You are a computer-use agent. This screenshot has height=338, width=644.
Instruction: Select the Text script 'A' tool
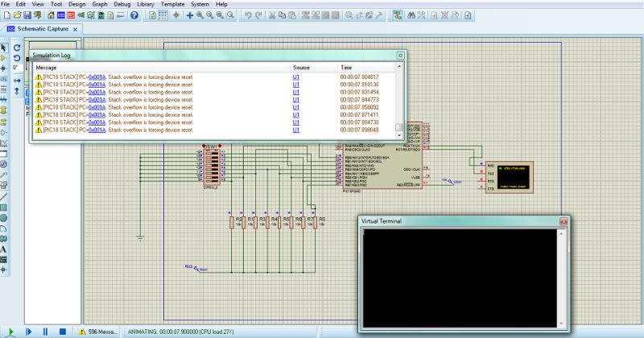click(4, 248)
